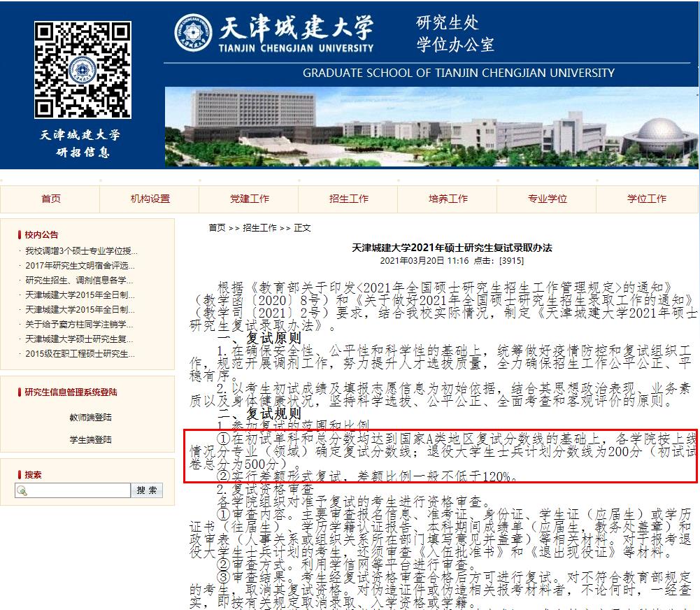The height and width of the screenshot is (610, 700).
Task: Focus the search text input field
Action: [78, 491]
